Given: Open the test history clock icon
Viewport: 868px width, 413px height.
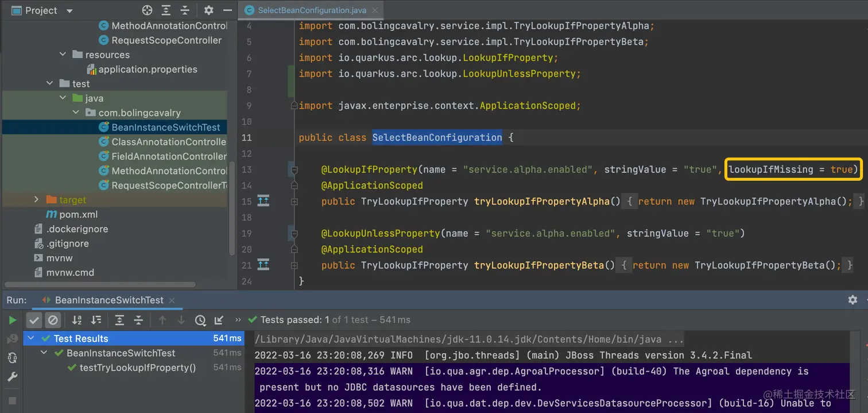Looking at the screenshot, I should [200, 320].
